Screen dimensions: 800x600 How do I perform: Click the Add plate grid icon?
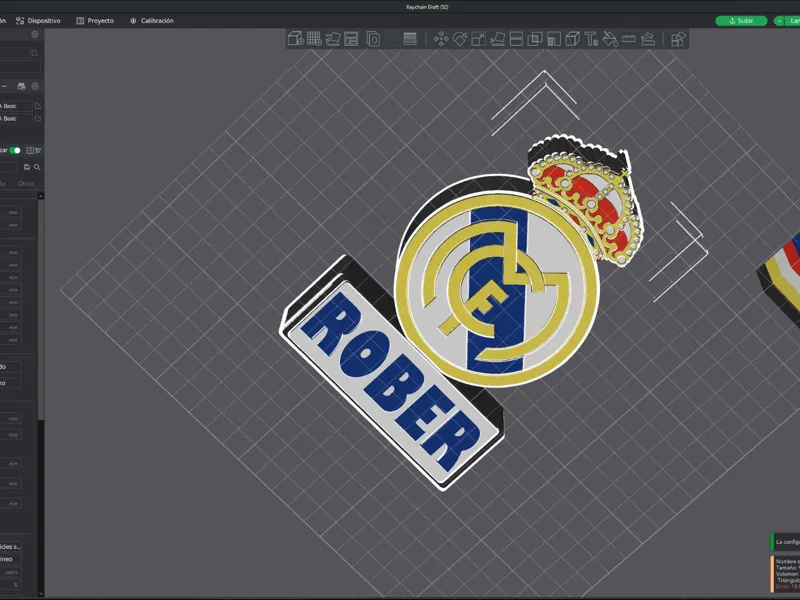pos(314,39)
